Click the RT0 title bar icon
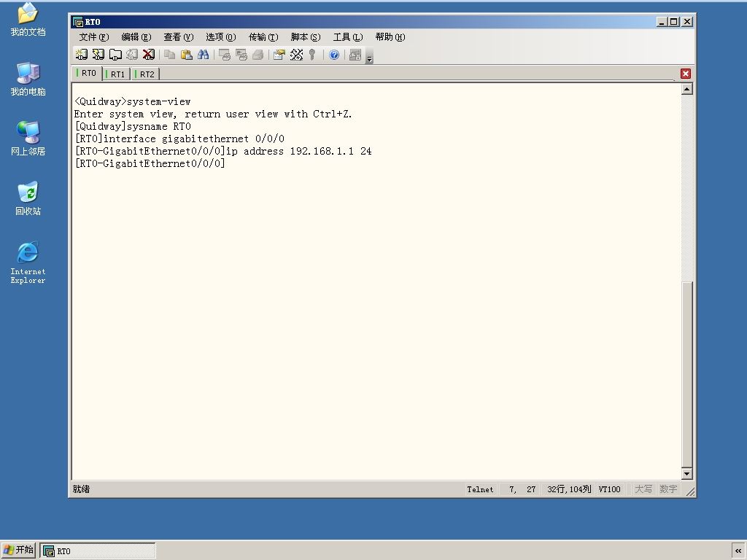 coord(77,22)
